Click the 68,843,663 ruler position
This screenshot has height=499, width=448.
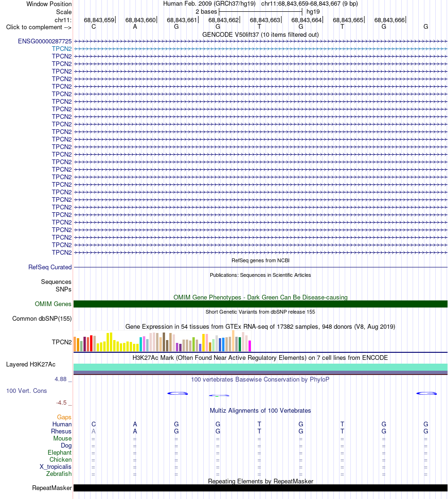pyautogui.click(x=265, y=20)
